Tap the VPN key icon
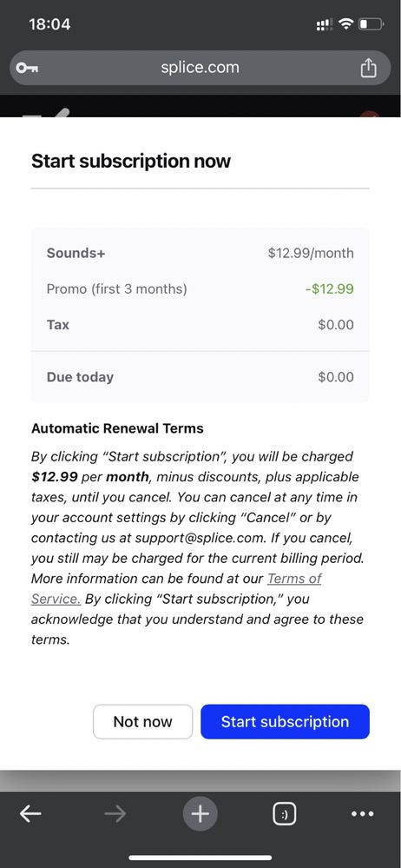The width and height of the screenshot is (401, 868). [x=27, y=68]
